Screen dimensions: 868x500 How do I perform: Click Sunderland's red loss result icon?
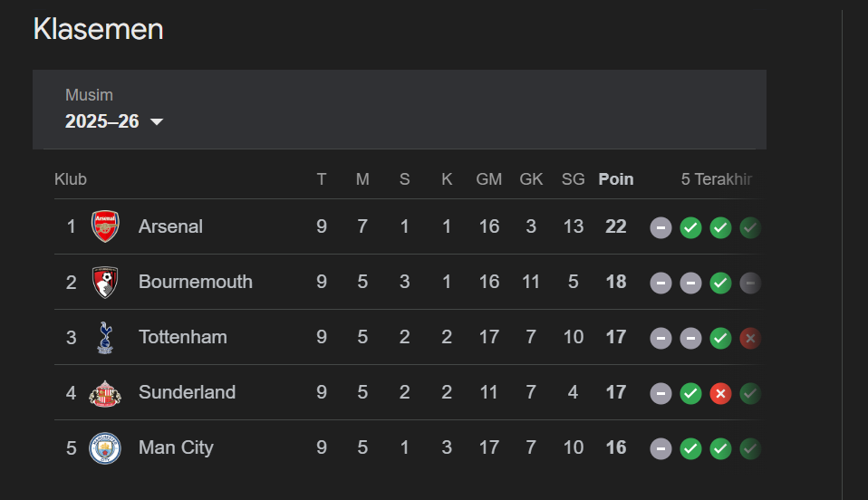pos(720,393)
